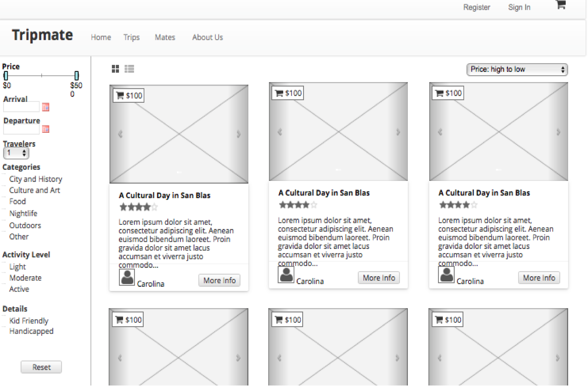Switch to list view layout
This screenshot has height=391, width=588.
pos(129,69)
